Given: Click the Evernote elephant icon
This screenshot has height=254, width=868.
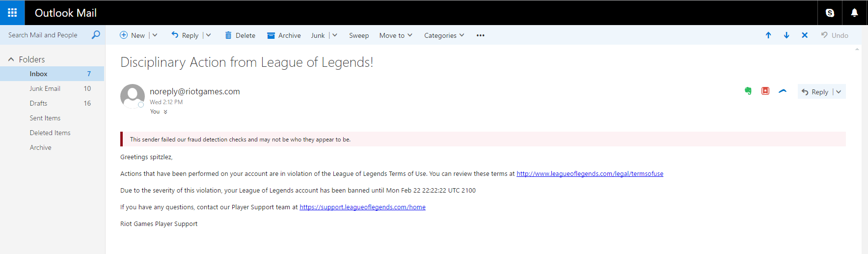Looking at the screenshot, I should coord(748,91).
